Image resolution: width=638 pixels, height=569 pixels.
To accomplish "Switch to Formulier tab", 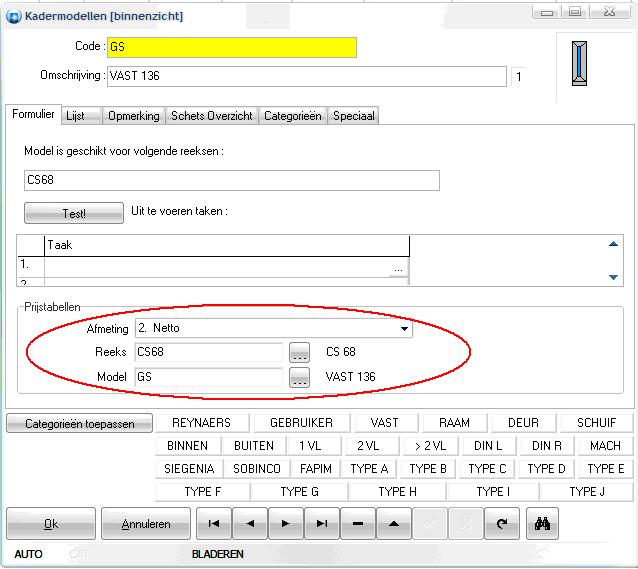I will pos(33,114).
